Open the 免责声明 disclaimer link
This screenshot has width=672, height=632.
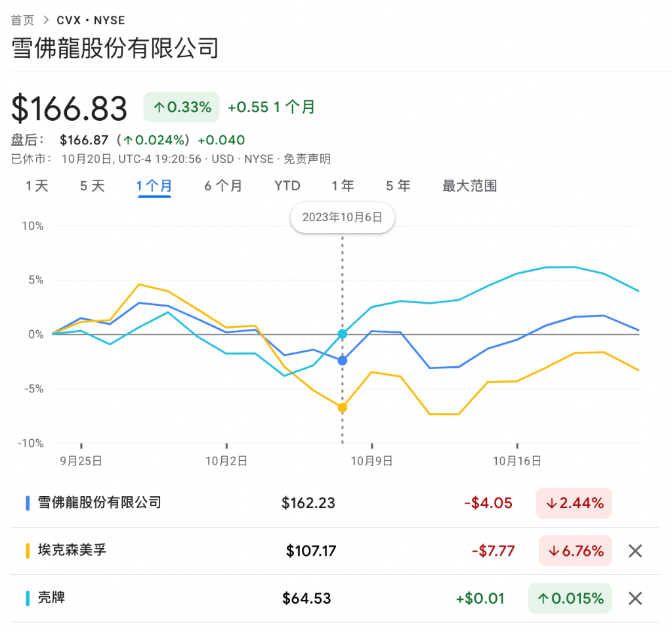pyautogui.click(x=311, y=158)
